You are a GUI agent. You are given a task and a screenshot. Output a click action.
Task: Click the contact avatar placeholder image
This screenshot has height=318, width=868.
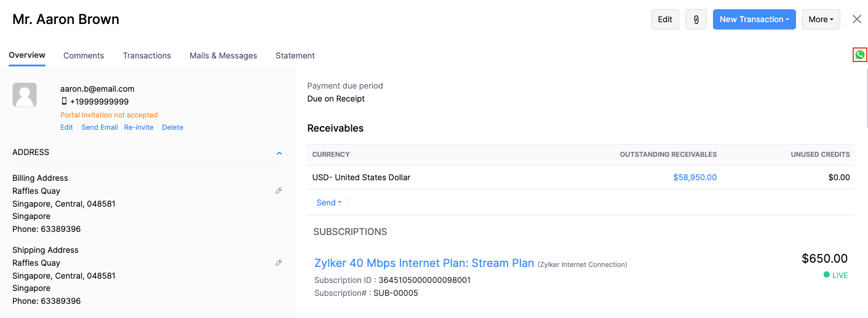(x=25, y=95)
